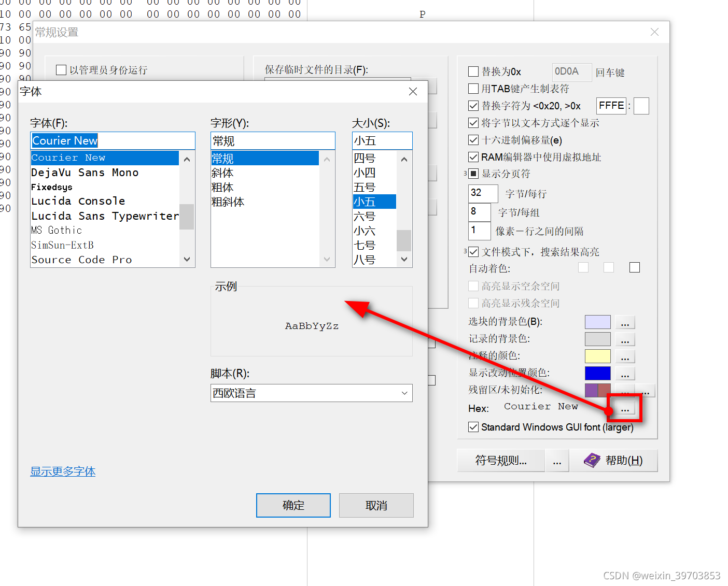Click the purple help book icon
Image resolution: width=728 pixels, height=586 pixels.
pos(592,460)
